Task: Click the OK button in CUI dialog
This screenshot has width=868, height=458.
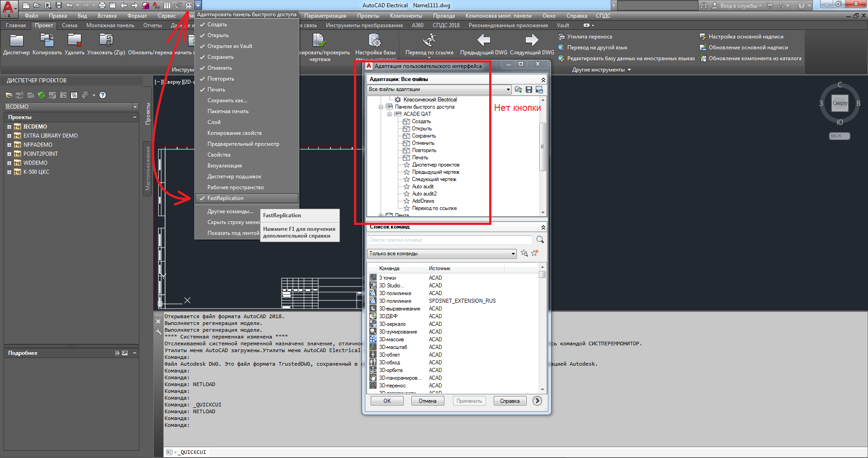Action: tap(387, 401)
